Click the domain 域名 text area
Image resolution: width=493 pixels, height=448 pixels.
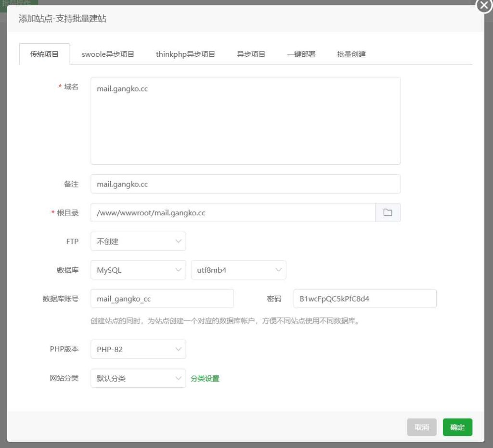tap(246, 120)
